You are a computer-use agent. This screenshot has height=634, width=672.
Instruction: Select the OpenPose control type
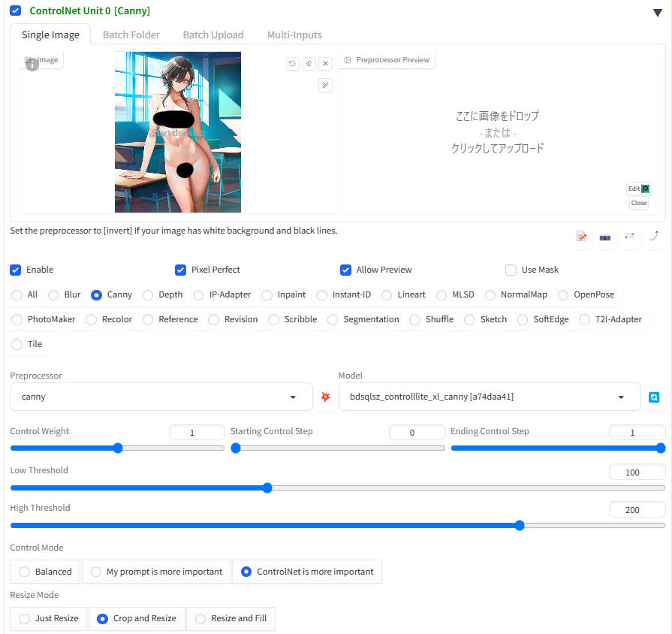pos(564,295)
